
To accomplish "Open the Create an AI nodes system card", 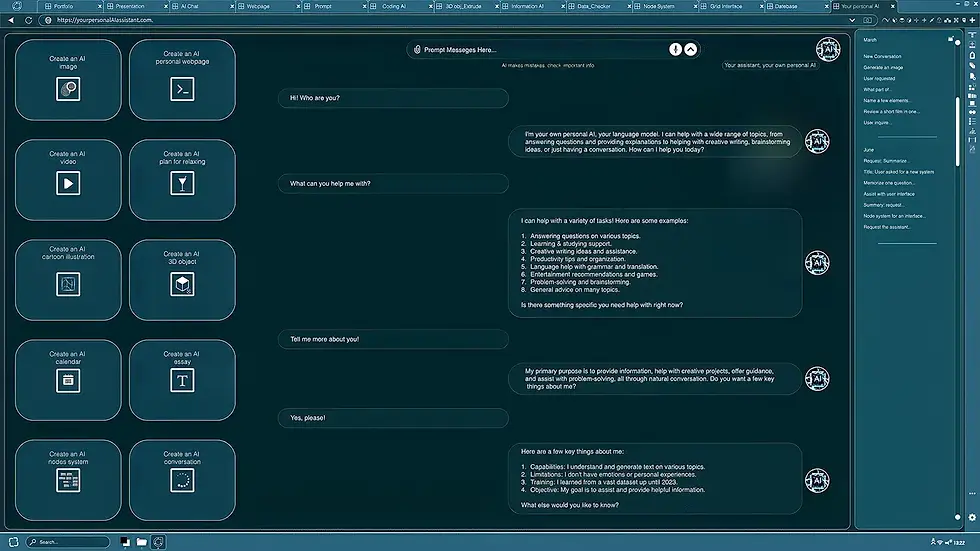I will [x=68, y=480].
